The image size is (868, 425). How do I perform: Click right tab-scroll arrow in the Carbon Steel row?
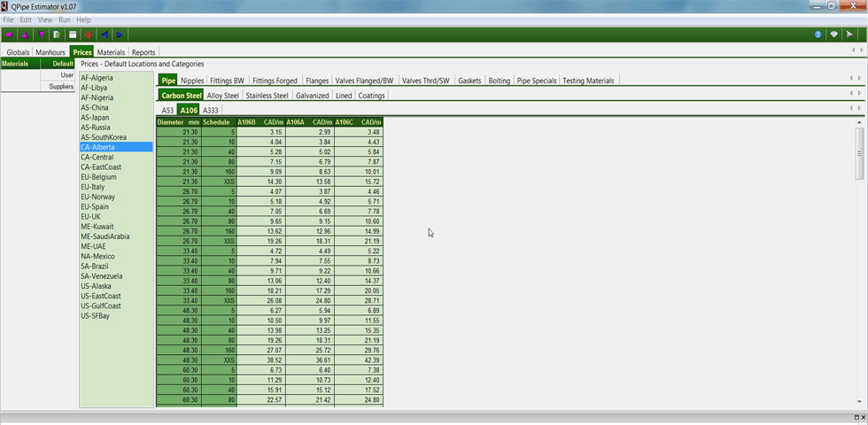coord(859,93)
